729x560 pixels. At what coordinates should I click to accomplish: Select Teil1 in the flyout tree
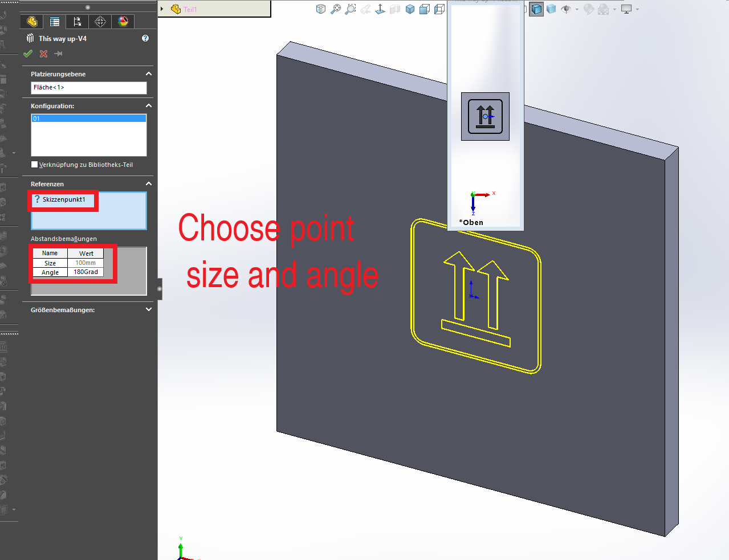(x=190, y=9)
